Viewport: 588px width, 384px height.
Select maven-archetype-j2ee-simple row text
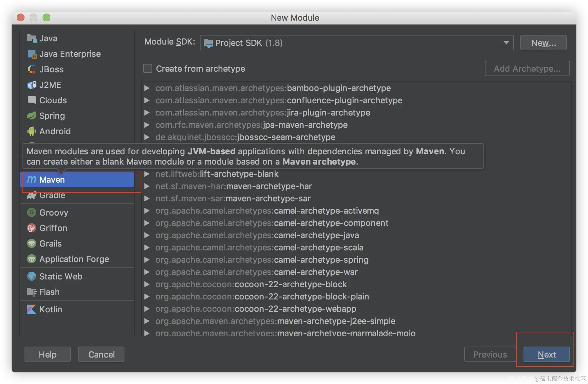click(x=275, y=321)
